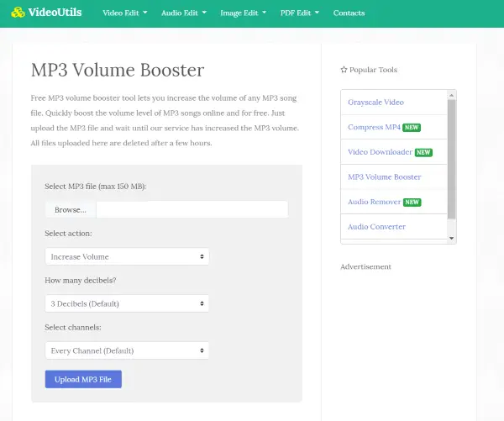Click the empty MP3 file path field
The height and width of the screenshot is (421, 504).
point(192,210)
